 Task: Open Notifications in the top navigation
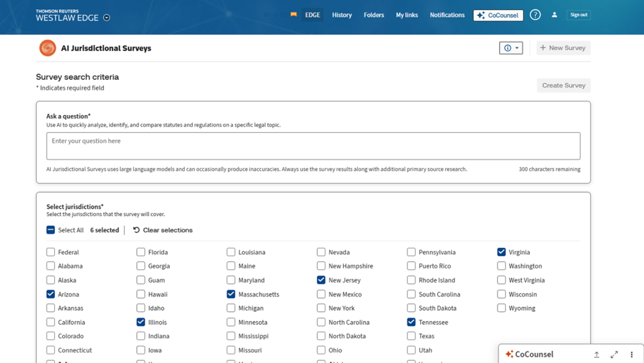click(447, 15)
